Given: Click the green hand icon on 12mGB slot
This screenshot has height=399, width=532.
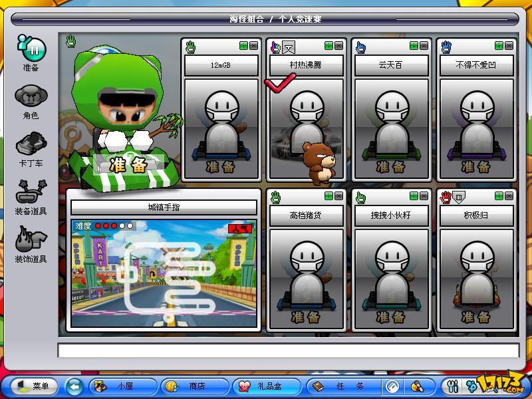Looking at the screenshot, I should click(x=190, y=47).
